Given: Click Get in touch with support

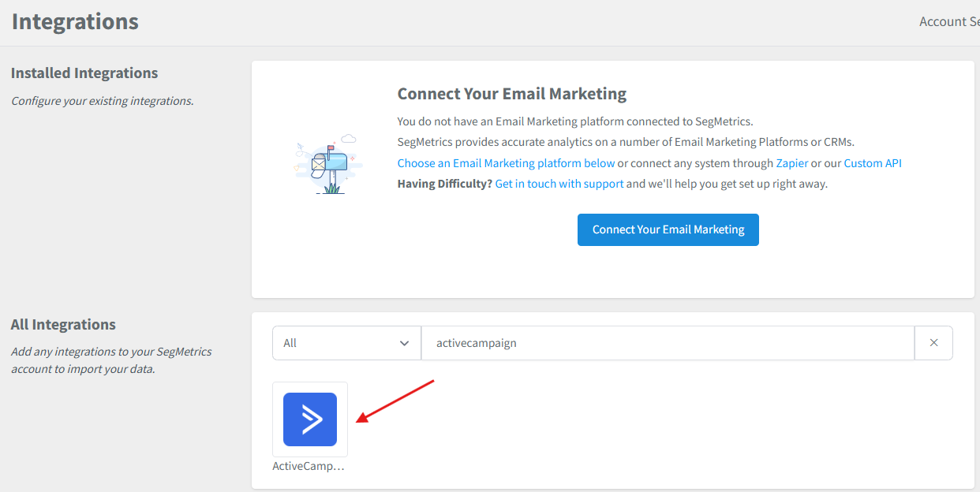Looking at the screenshot, I should (x=559, y=184).
